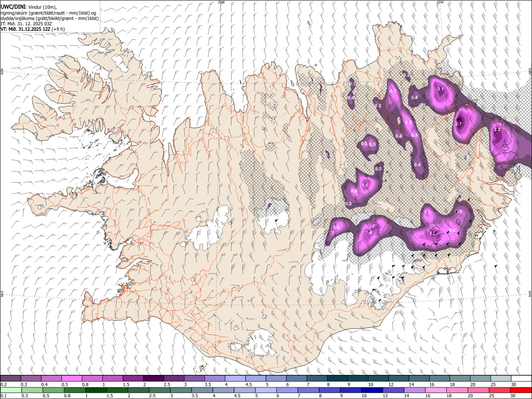The width and height of the screenshot is (532, 399).
Task: Click the initial time 'IT: Mið. 31. 12. 2025 03Z'
Action: 26,24
